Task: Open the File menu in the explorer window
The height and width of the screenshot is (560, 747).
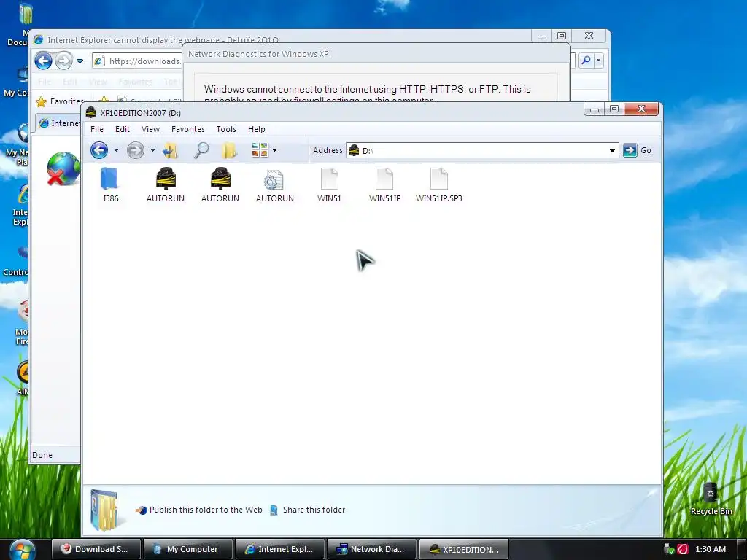Action: 97,129
